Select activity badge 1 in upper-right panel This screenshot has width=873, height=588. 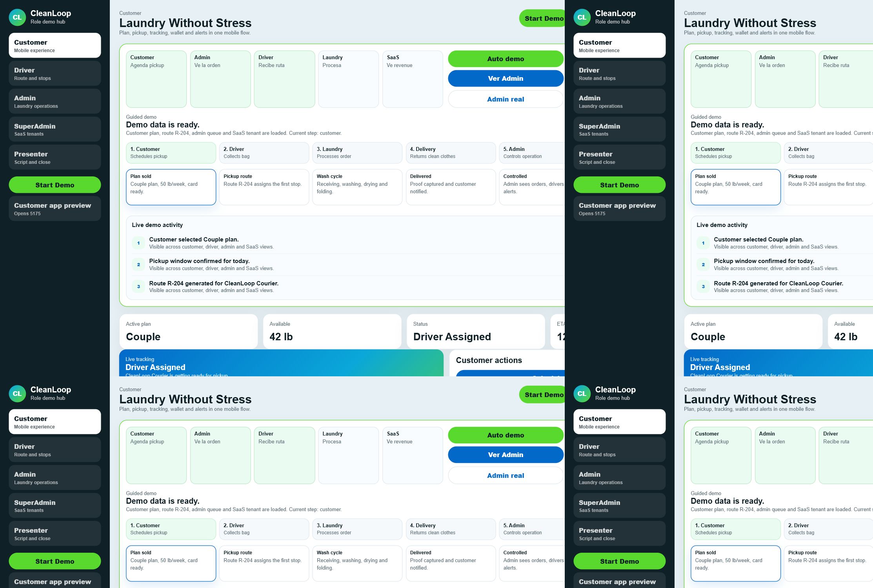(x=703, y=243)
